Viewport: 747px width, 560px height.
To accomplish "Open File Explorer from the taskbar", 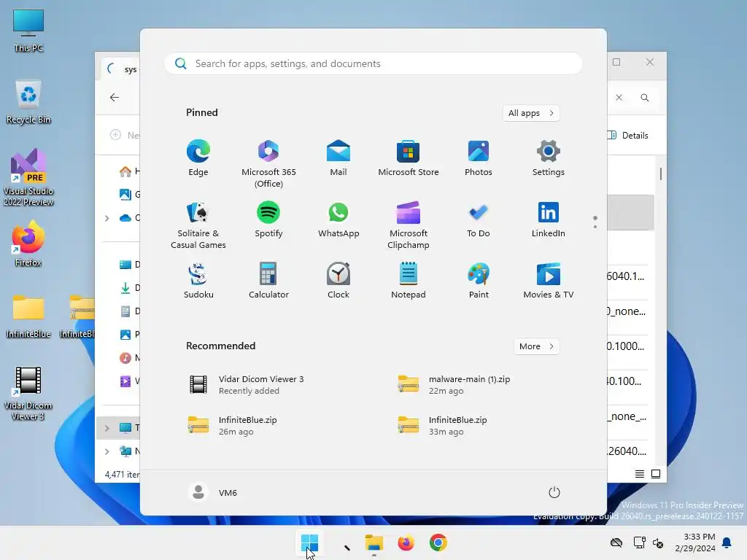I will pos(374,542).
